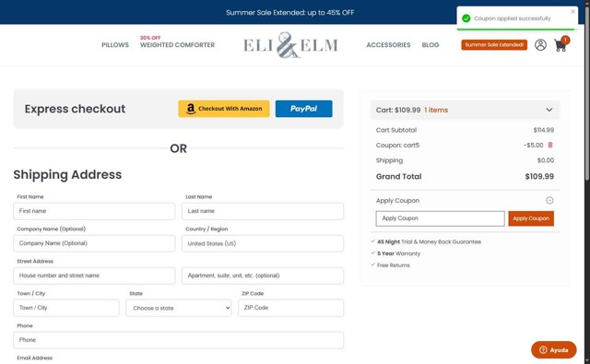The image size is (590, 364).
Task: Open the Ayuda help widget
Action: click(553, 349)
